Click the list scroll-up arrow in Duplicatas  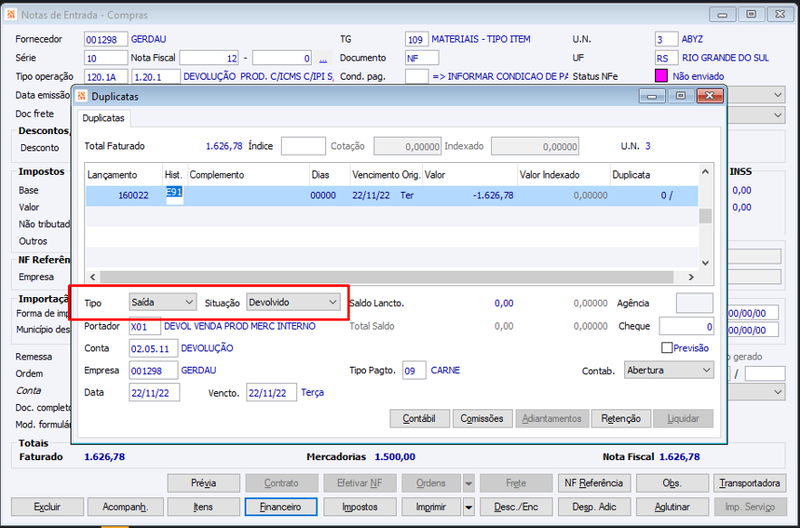click(705, 172)
